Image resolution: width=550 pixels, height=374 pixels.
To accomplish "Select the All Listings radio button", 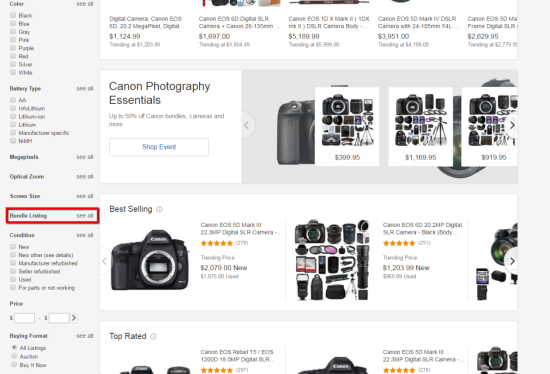I will tap(14, 347).
